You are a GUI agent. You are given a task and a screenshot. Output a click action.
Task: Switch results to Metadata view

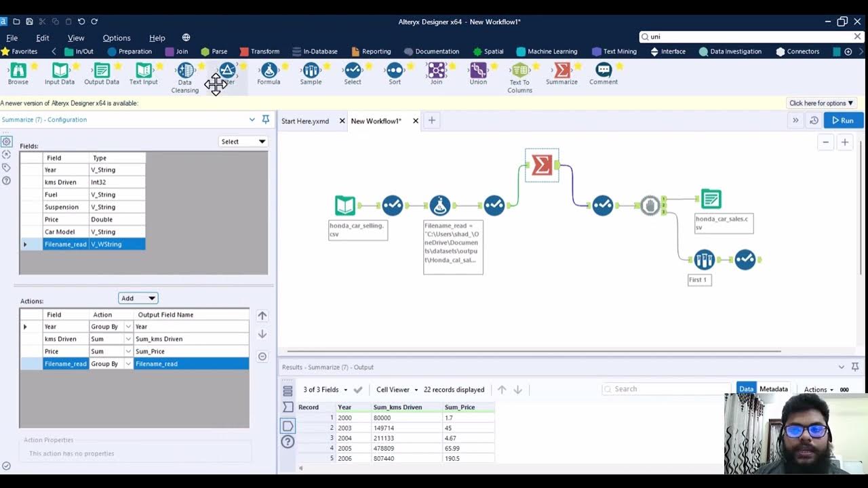(x=773, y=389)
